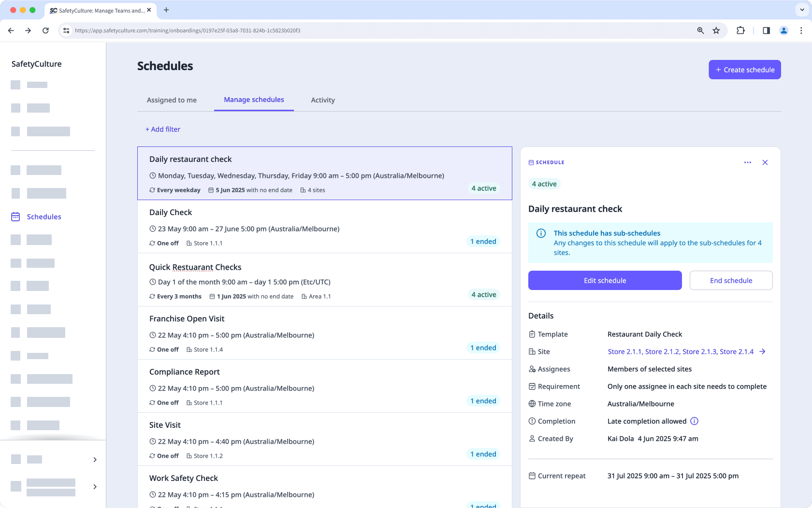
Task: Click the browser profile avatar icon
Action: [783, 30]
